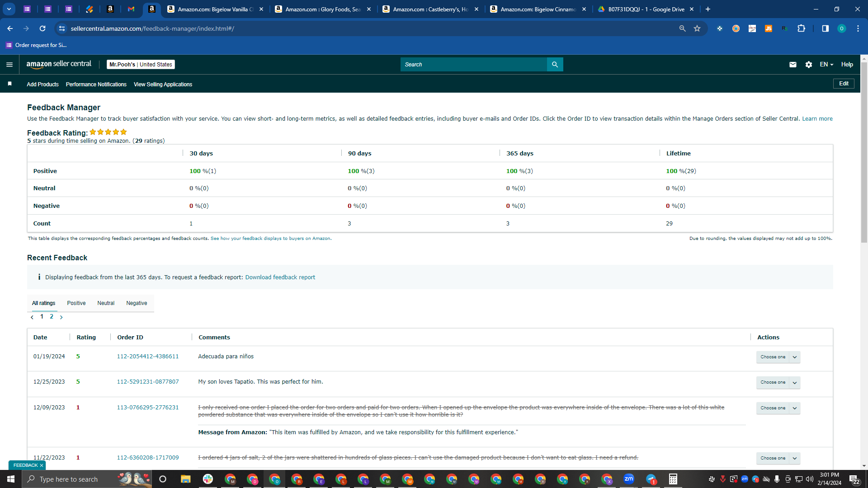Image resolution: width=868 pixels, height=488 pixels.
Task: Click the orange JS extension icon
Action: click(x=768, y=28)
